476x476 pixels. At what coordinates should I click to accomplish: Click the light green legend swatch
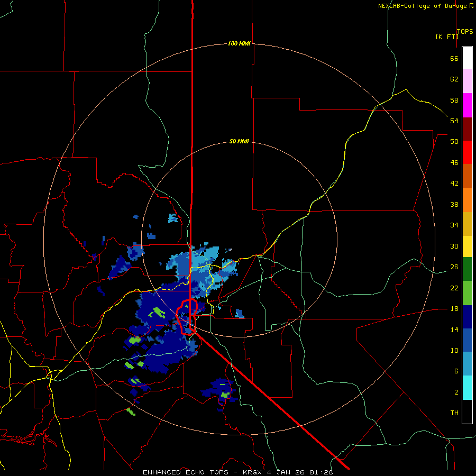tap(467, 293)
